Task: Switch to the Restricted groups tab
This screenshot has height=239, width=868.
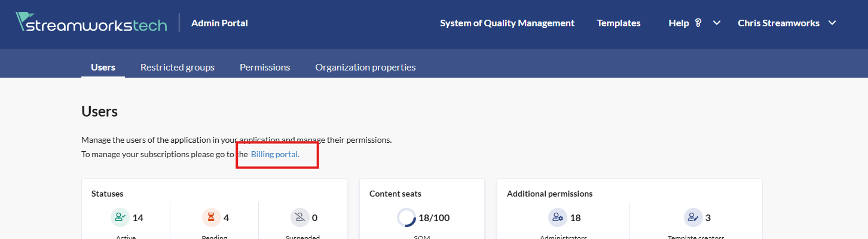Action: click(177, 67)
